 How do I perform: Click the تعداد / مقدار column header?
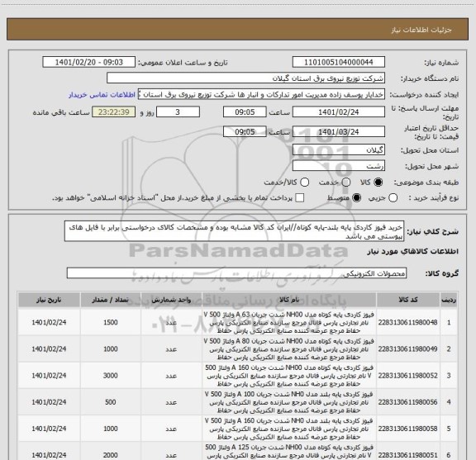pyautogui.click(x=111, y=300)
